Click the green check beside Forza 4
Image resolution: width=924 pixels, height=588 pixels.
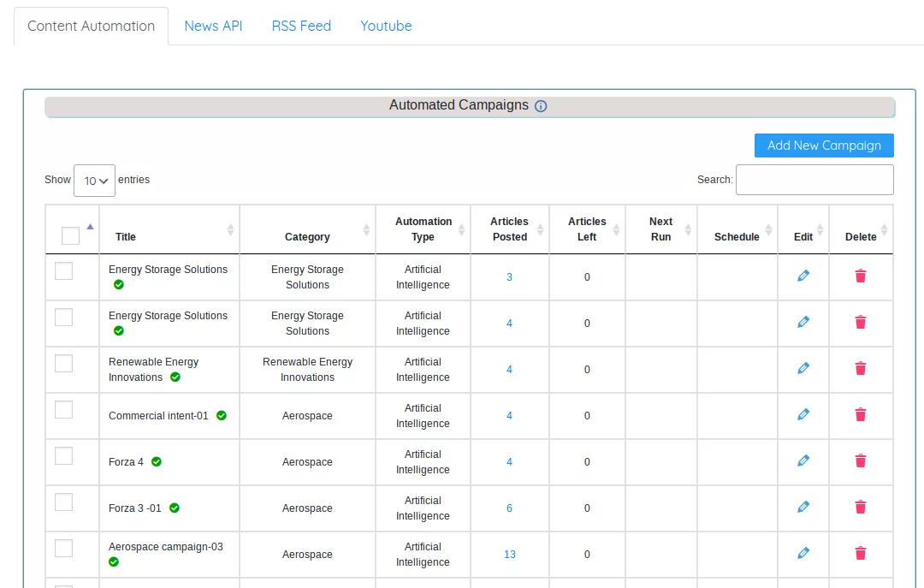[157, 462]
